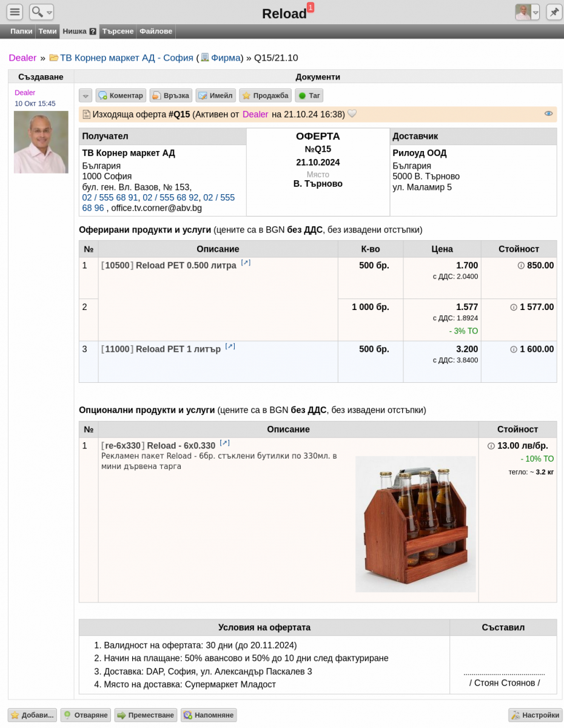The height and width of the screenshot is (728, 564).
Task: Open the external link icon beside Reload PET 1 литър
Action: pyautogui.click(x=230, y=346)
